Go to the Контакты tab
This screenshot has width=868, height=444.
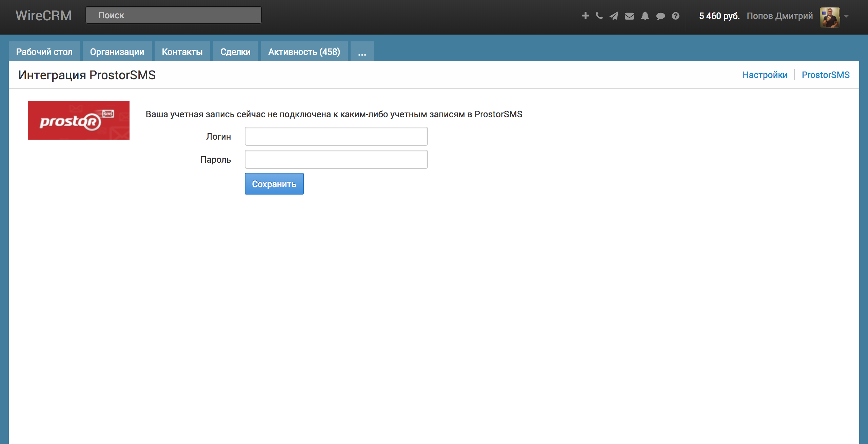pyautogui.click(x=182, y=52)
